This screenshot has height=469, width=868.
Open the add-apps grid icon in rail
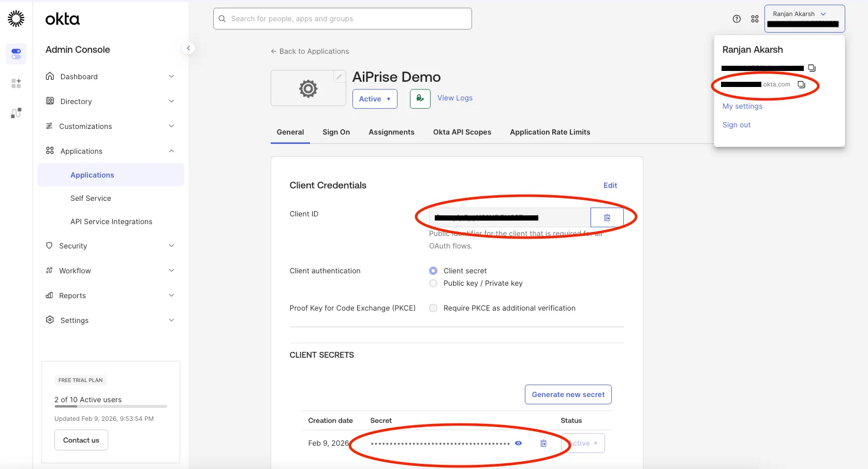click(x=16, y=83)
